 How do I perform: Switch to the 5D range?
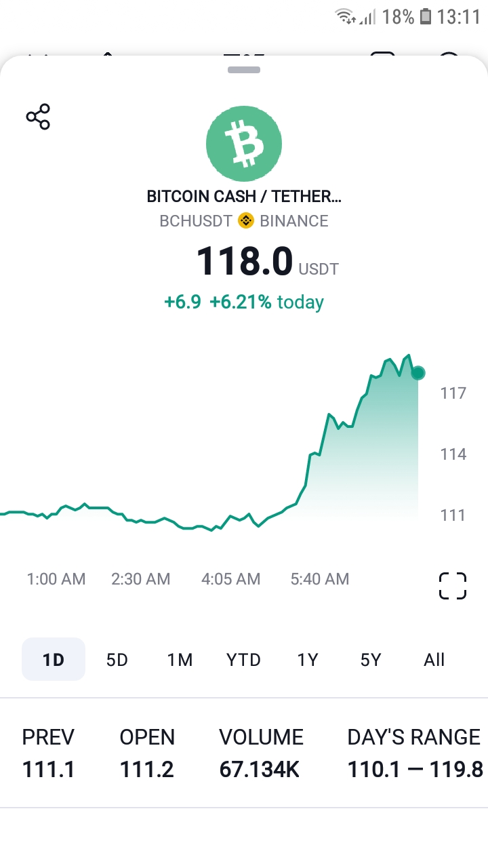pyautogui.click(x=117, y=659)
